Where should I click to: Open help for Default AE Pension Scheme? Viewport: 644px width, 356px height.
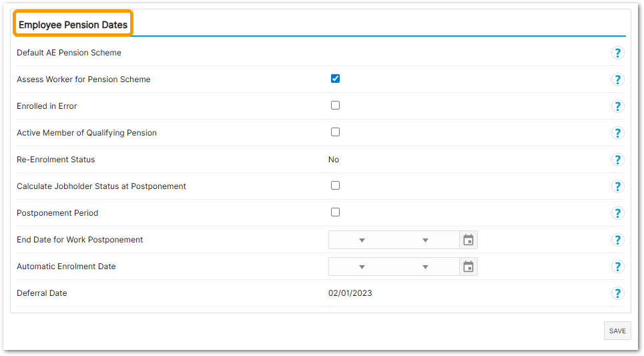[617, 53]
